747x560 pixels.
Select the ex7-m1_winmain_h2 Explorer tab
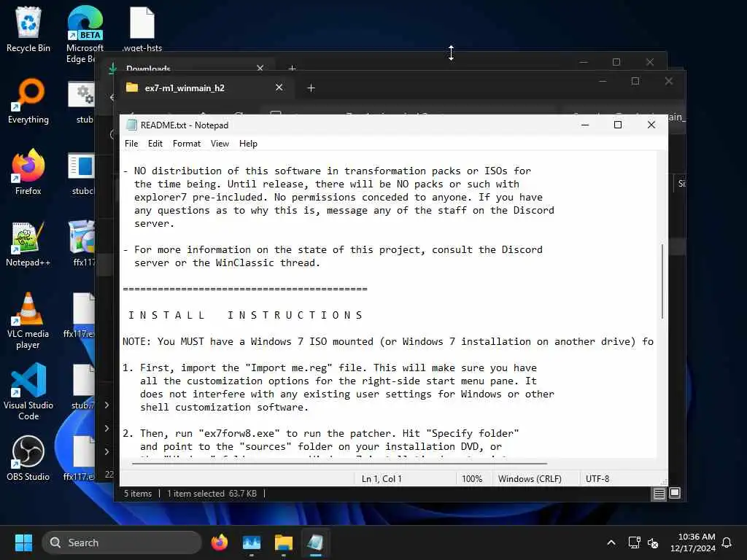tap(204, 88)
